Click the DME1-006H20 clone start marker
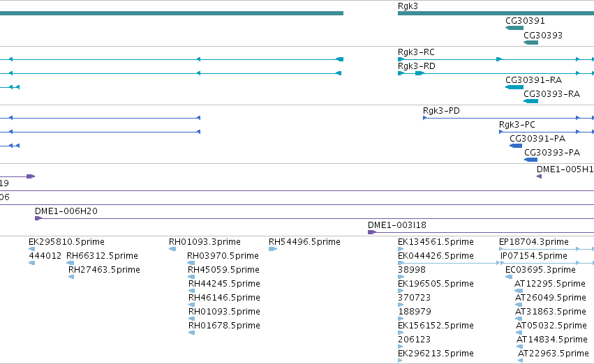 tap(38, 218)
